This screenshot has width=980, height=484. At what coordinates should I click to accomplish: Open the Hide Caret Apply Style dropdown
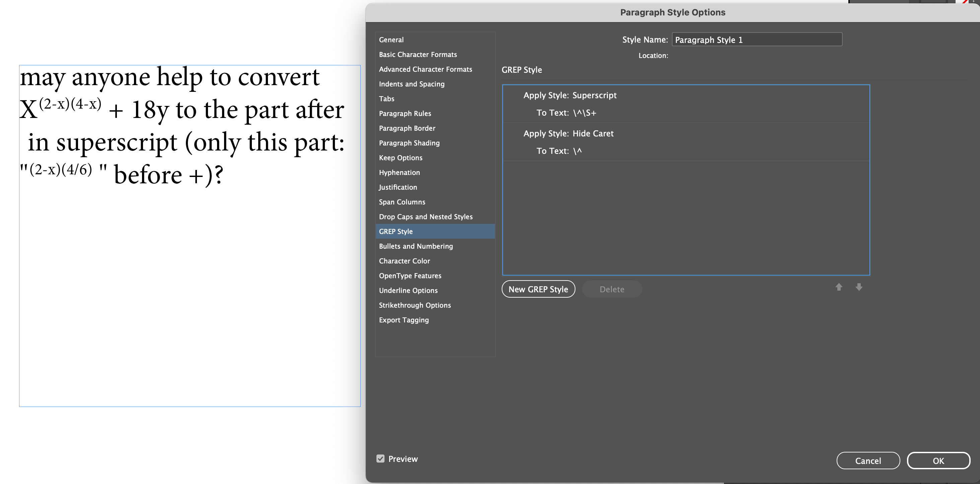[593, 134]
